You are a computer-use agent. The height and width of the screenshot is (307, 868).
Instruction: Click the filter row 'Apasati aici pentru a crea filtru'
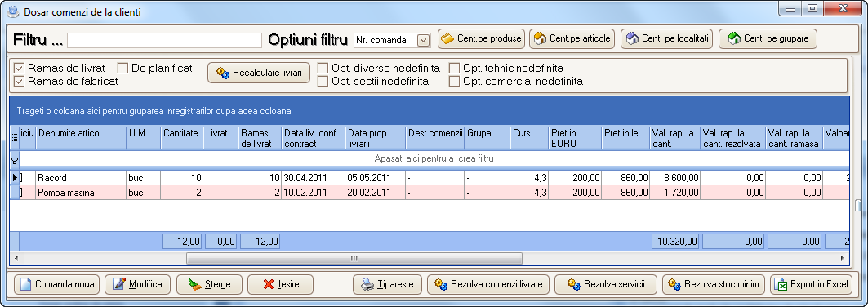pos(434,158)
